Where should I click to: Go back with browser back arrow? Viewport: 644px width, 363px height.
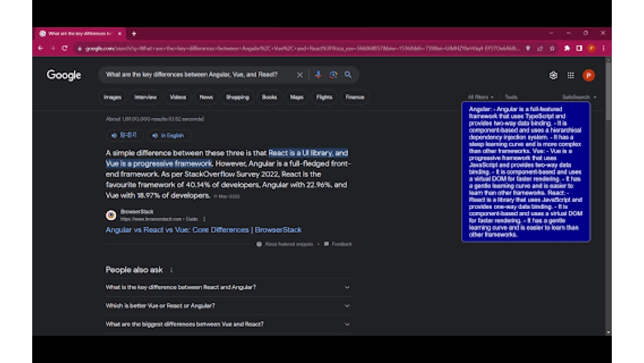[40, 48]
